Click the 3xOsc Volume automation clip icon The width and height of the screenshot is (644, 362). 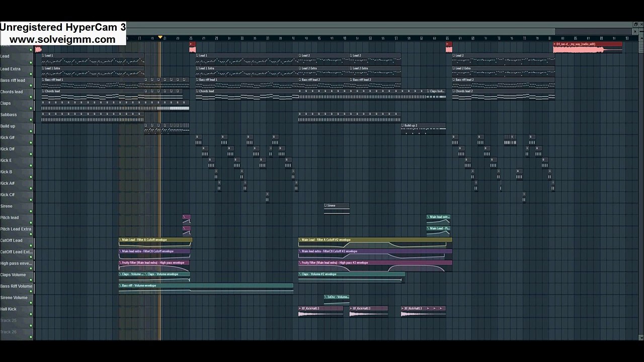click(326, 297)
